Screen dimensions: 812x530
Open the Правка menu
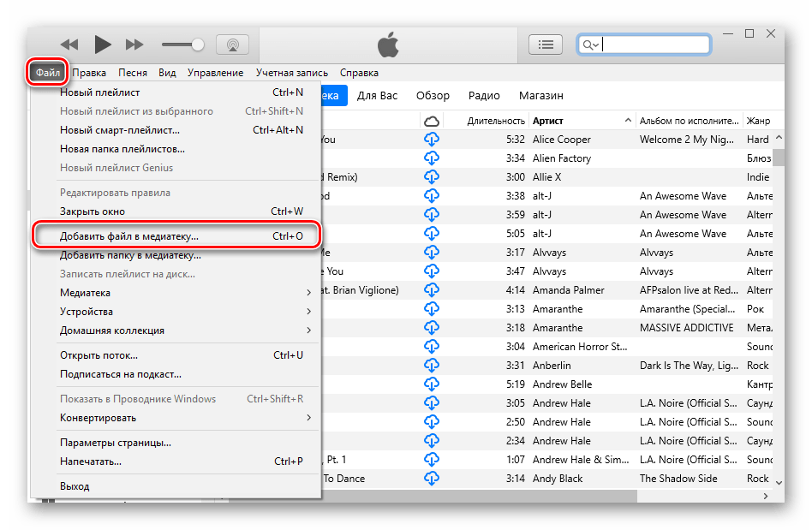(x=89, y=73)
